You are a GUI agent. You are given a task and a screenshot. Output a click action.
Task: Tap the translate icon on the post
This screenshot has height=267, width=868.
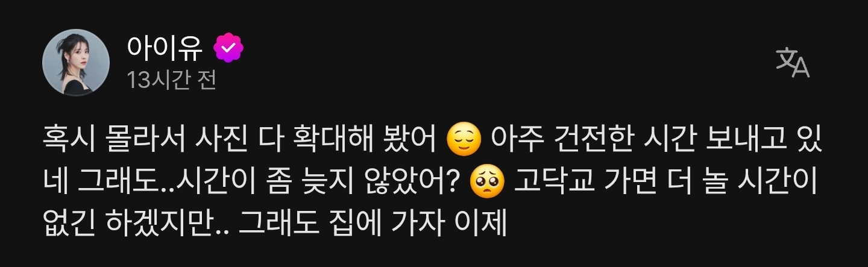click(x=793, y=63)
